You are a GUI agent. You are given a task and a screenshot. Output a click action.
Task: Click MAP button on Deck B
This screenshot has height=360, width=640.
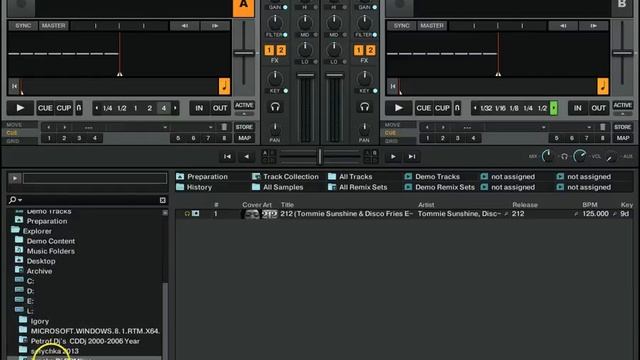[623, 138]
